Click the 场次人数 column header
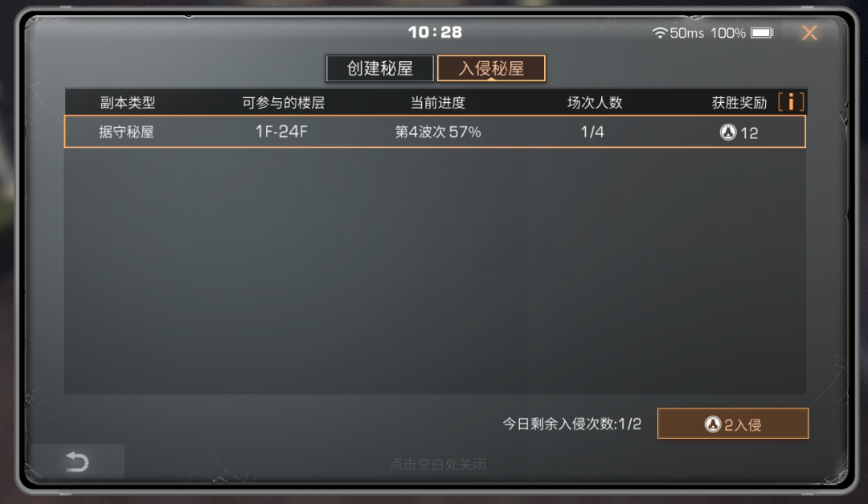The width and height of the screenshot is (868, 504). [595, 102]
